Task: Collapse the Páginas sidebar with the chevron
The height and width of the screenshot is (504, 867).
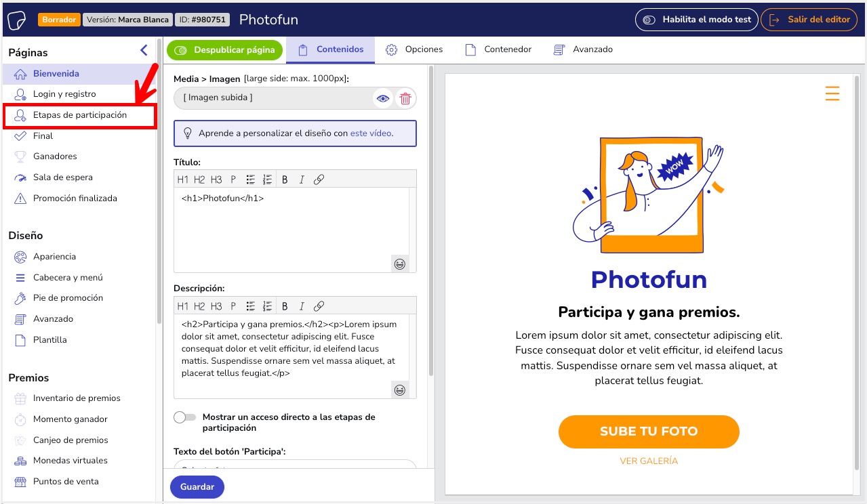Action: click(144, 50)
